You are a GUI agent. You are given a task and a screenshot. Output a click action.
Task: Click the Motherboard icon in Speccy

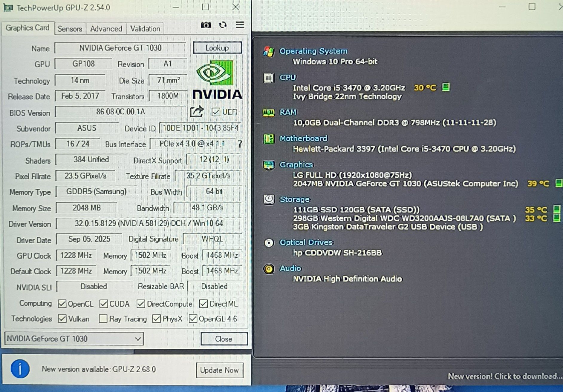[x=269, y=139]
